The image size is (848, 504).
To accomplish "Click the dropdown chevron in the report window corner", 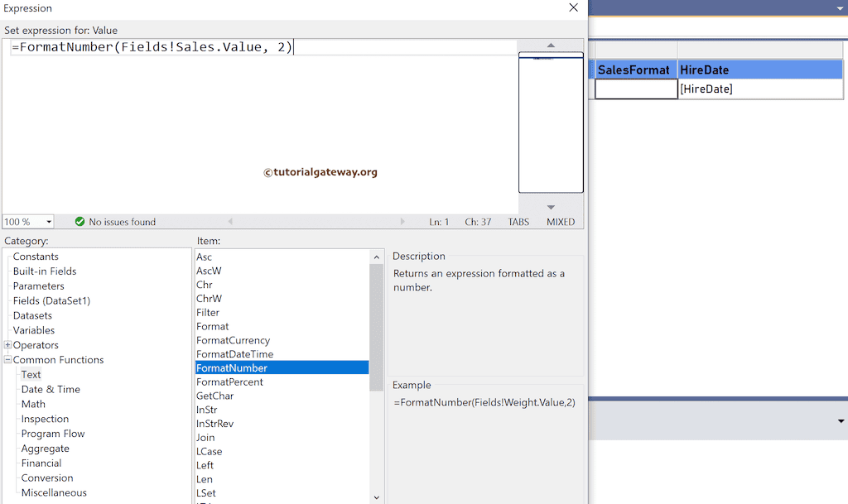I will click(839, 7).
